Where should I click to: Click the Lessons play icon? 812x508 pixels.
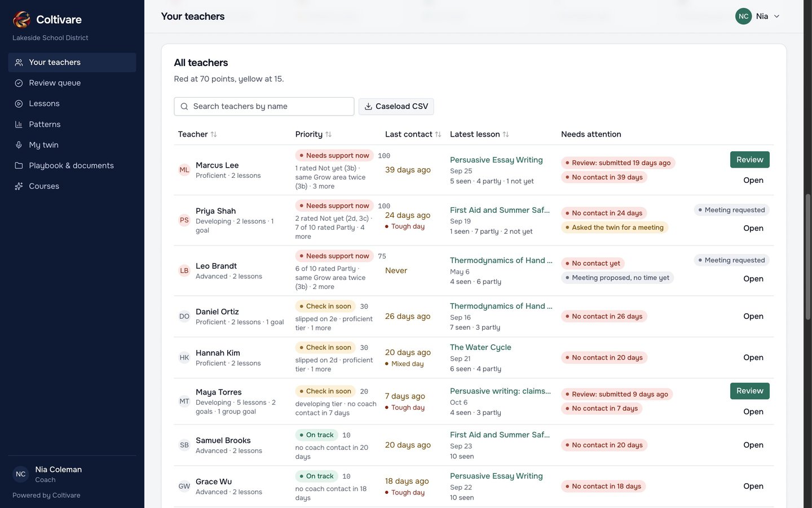(19, 104)
